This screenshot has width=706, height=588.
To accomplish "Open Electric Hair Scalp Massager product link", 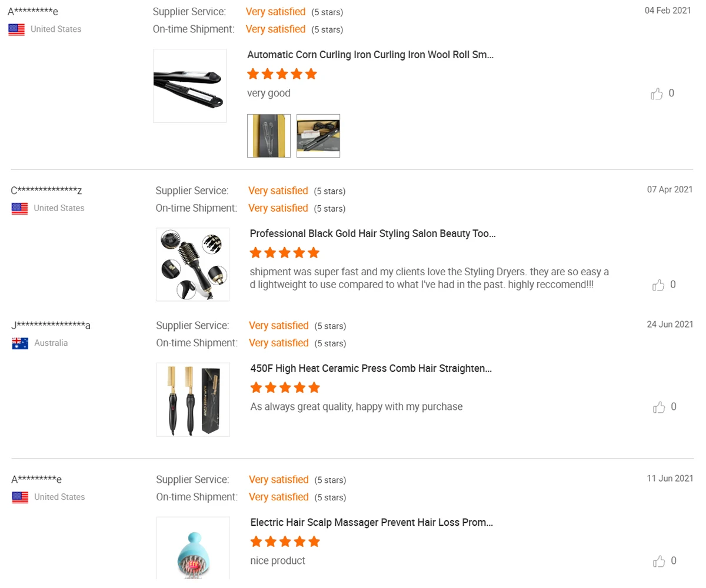I will [x=371, y=522].
